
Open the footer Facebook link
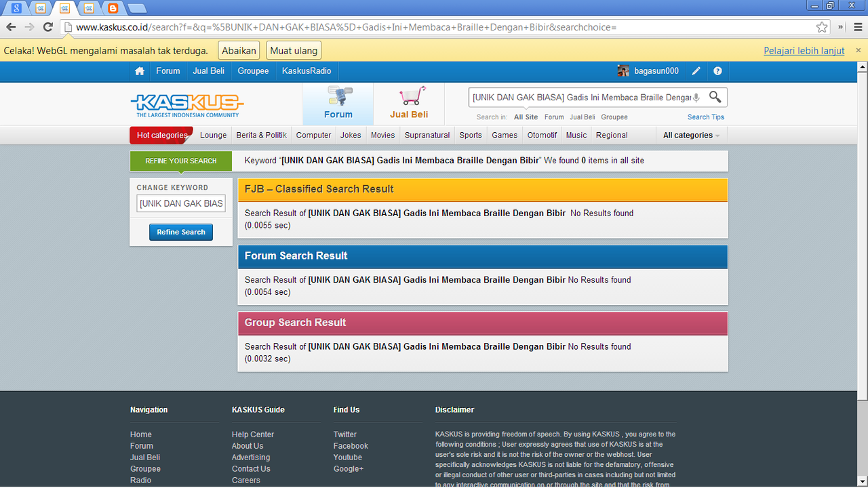tap(351, 446)
